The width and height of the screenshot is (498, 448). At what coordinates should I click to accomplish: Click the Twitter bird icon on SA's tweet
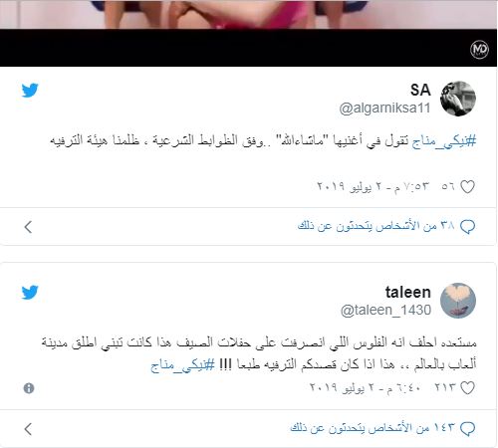[30, 91]
